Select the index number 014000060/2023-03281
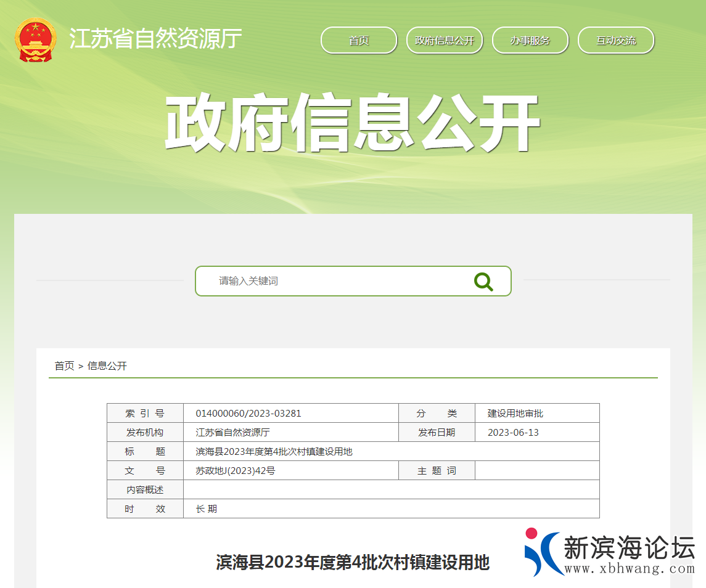 pyautogui.click(x=247, y=413)
